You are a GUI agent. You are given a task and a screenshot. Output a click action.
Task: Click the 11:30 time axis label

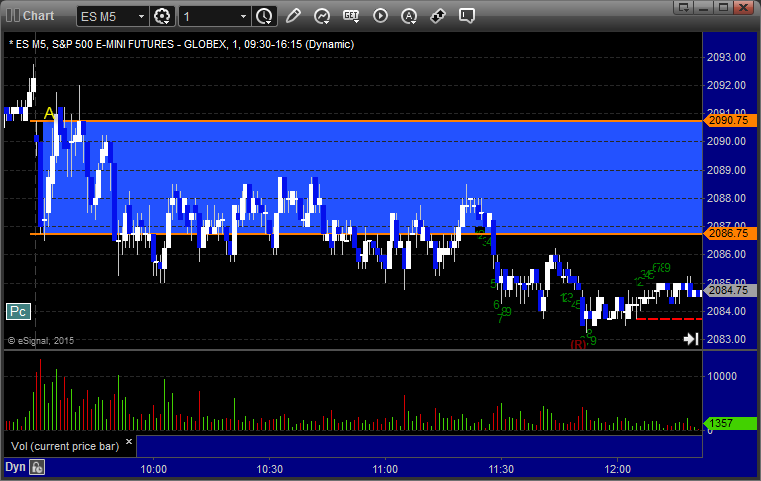(x=501, y=469)
